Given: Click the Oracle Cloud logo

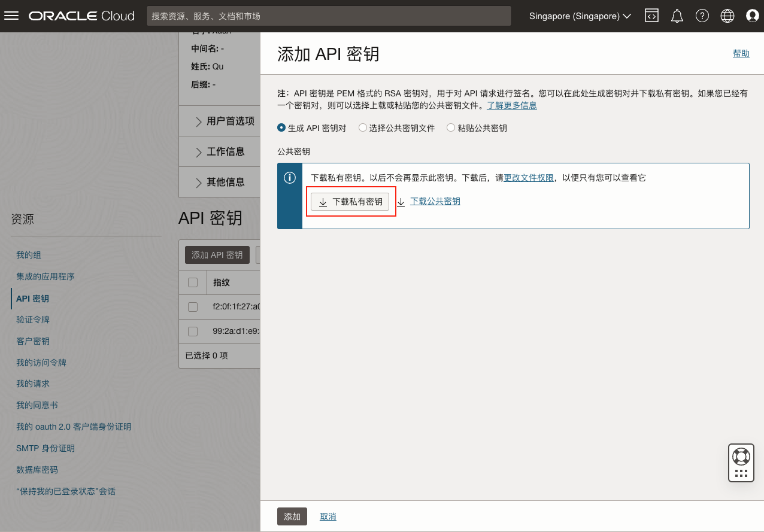Looking at the screenshot, I should [x=81, y=16].
